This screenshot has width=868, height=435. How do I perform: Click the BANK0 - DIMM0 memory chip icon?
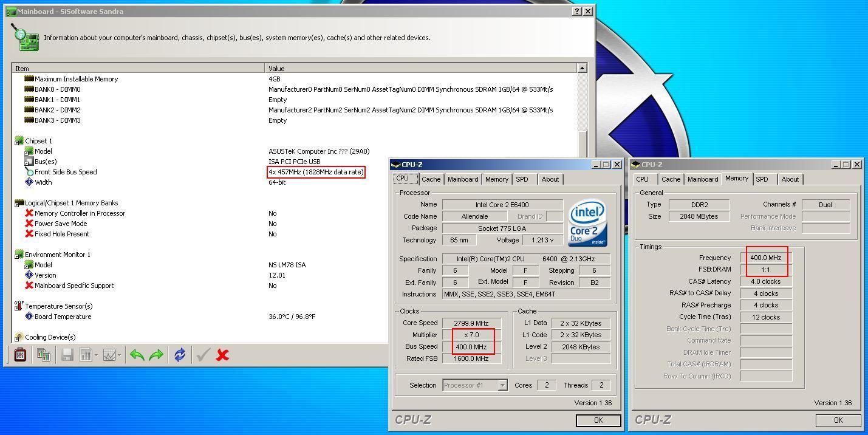(x=29, y=89)
